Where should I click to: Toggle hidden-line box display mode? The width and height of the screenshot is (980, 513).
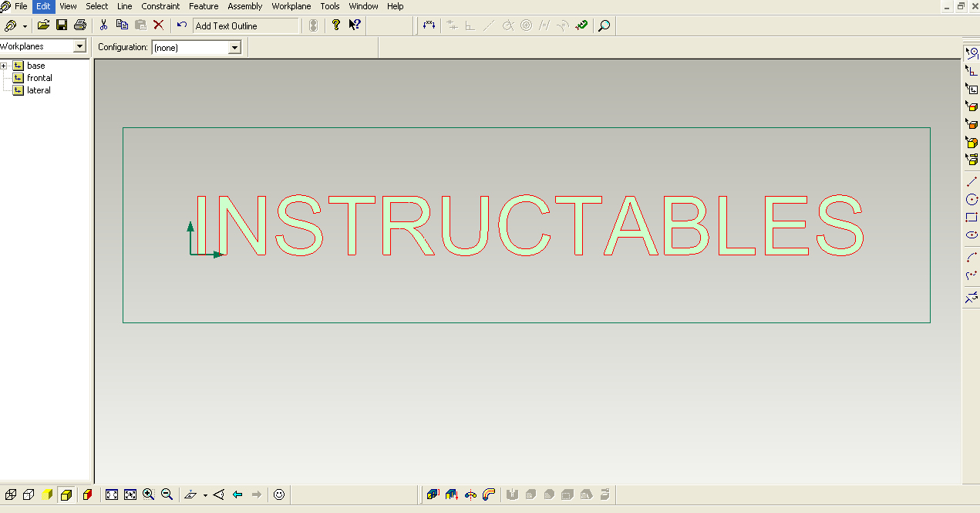(x=29, y=494)
